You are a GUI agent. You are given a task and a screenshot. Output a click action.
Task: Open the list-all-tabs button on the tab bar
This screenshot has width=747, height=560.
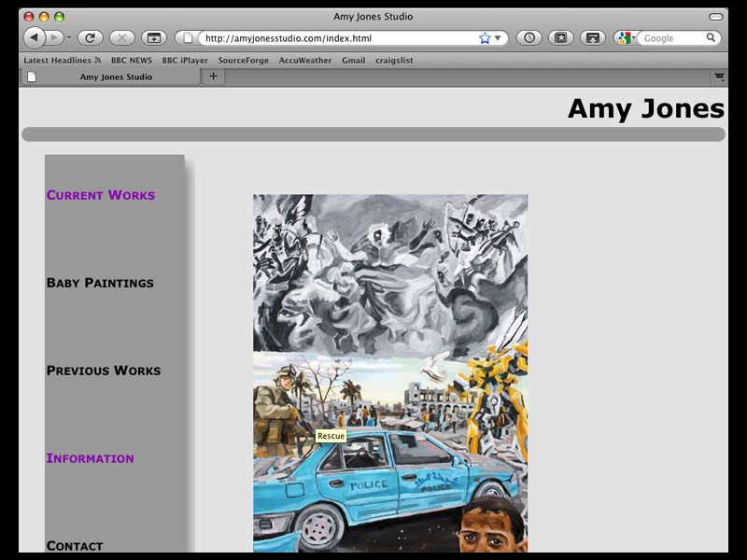pyautogui.click(x=719, y=77)
